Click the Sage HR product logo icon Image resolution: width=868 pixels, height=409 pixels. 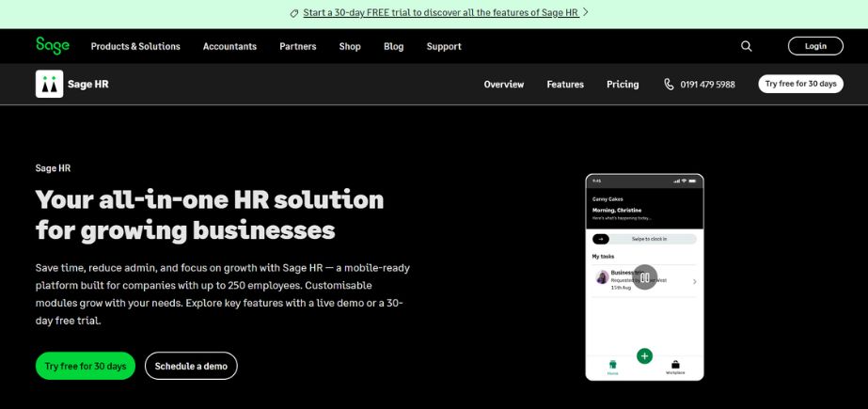(x=49, y=84)
